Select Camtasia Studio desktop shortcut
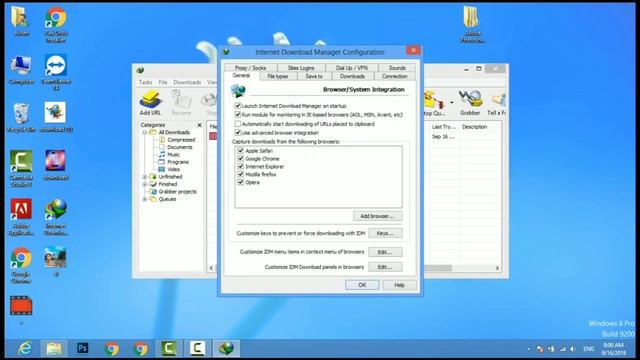The image size is (640, 360). [x=21, y=169]
